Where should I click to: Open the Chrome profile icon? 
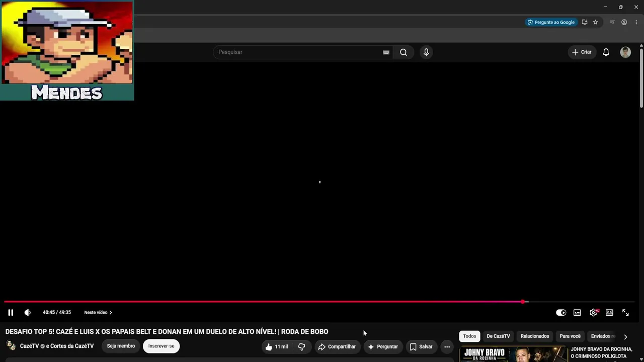click(624, 22)
